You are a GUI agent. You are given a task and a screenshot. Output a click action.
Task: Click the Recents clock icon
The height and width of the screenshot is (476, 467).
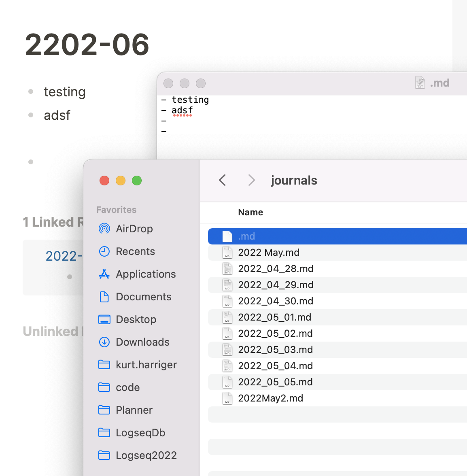click(104, 251)
